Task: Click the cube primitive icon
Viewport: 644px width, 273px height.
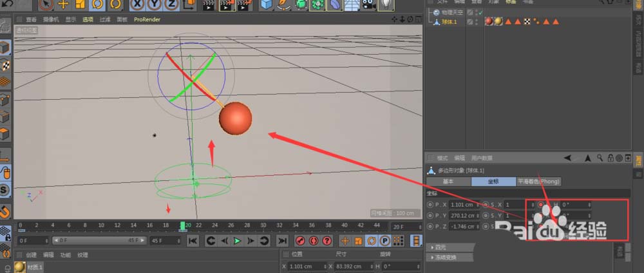Action: coord(267,5)
